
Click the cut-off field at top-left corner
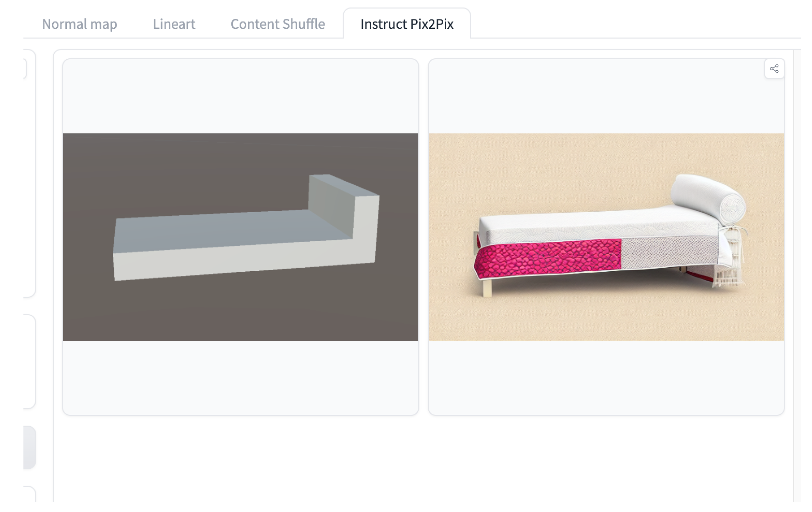(25, 69)
